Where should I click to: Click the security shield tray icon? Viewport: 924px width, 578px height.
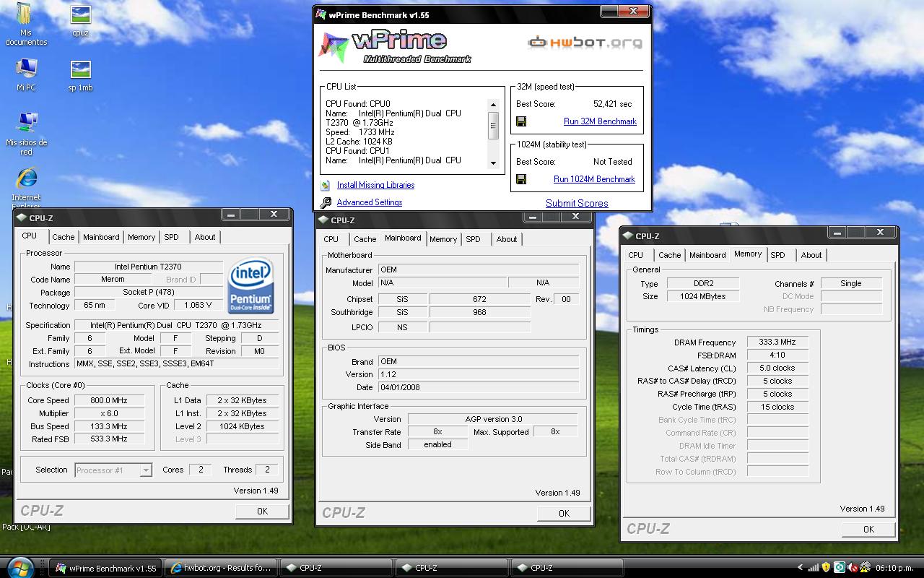[827, 568]
